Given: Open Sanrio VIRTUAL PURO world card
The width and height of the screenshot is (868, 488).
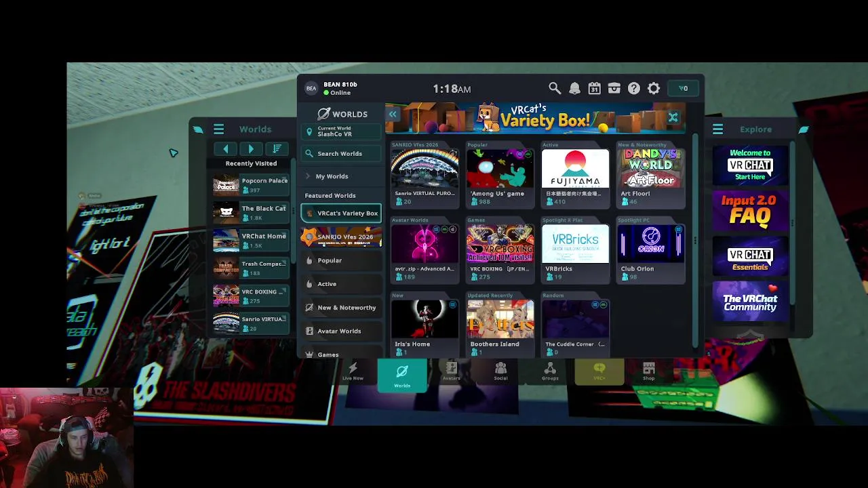Looking at the screenshot, I should [425, 175].
